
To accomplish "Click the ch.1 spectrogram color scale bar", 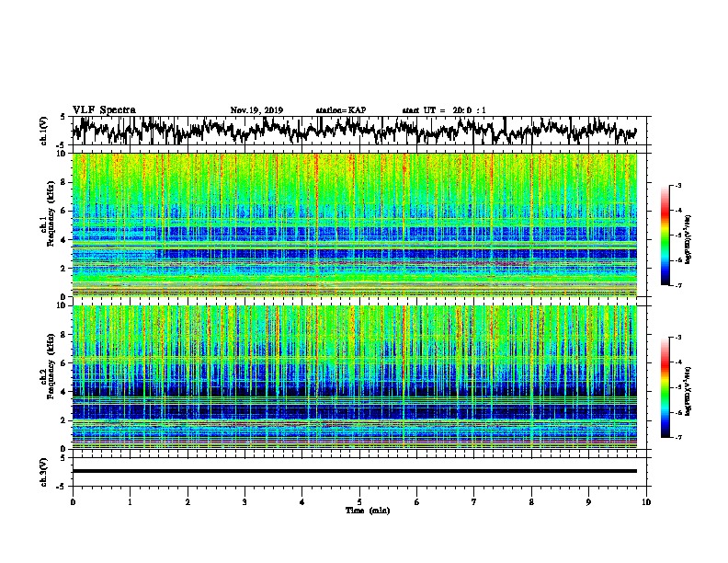I will [x=665, y=236].
